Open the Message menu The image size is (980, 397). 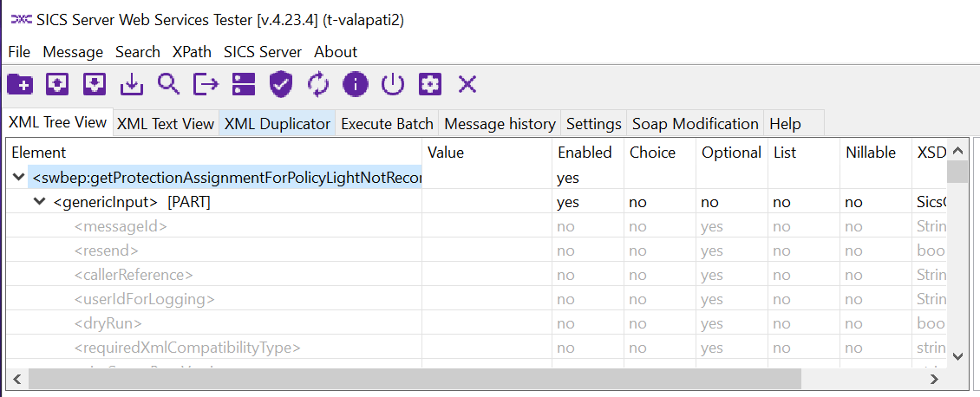click(73, 52)
